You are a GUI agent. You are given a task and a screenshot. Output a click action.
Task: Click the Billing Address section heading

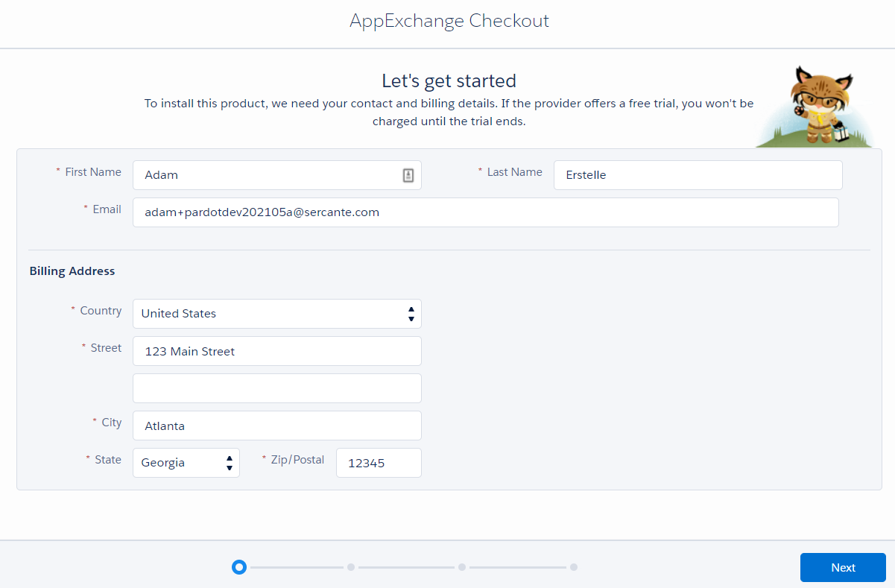(72, 271)
